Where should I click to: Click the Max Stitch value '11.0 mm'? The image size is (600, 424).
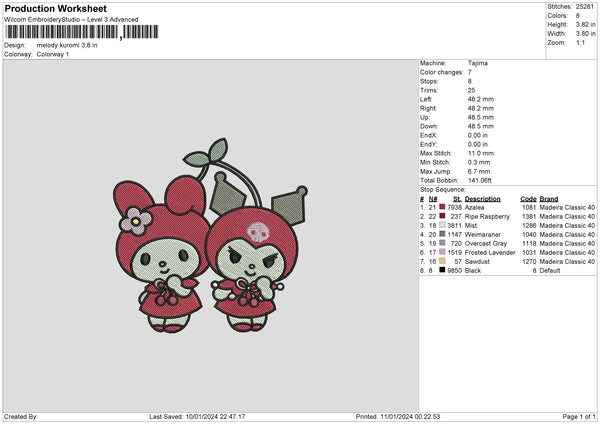click(x=481, y=153)
